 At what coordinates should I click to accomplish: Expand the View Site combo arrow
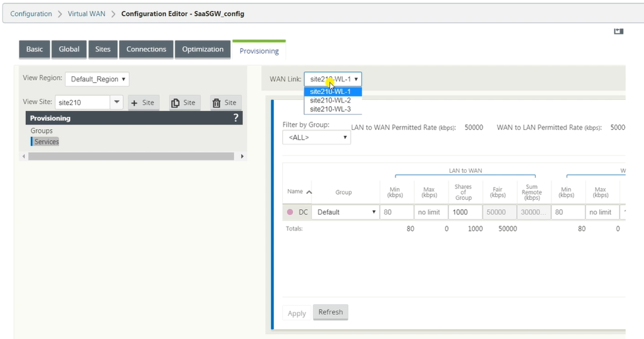[116, 102]
